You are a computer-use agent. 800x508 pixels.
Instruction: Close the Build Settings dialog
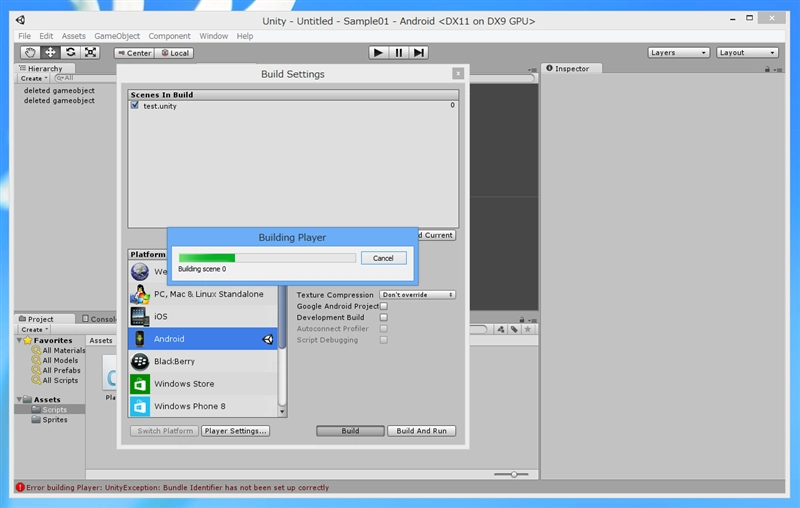coord(458,74)
